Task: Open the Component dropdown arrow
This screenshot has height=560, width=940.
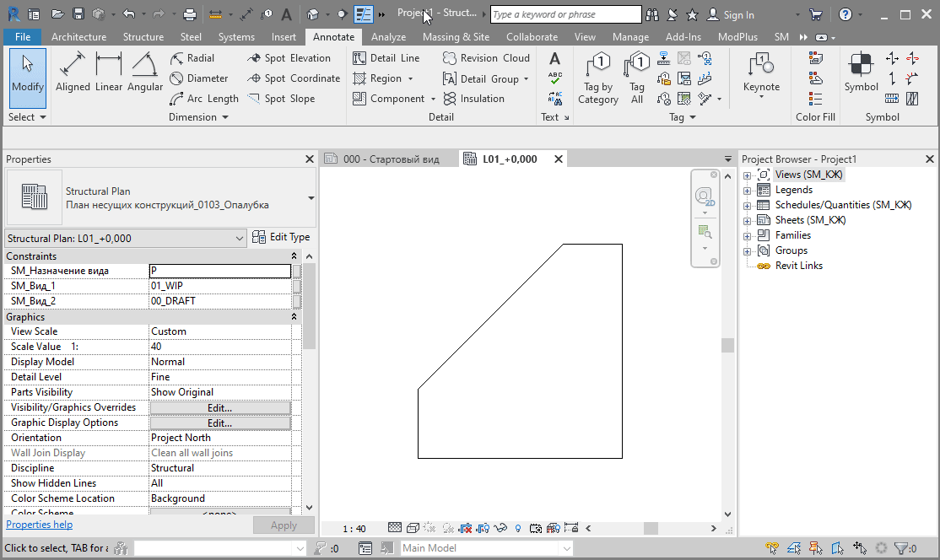Action: 433,99
